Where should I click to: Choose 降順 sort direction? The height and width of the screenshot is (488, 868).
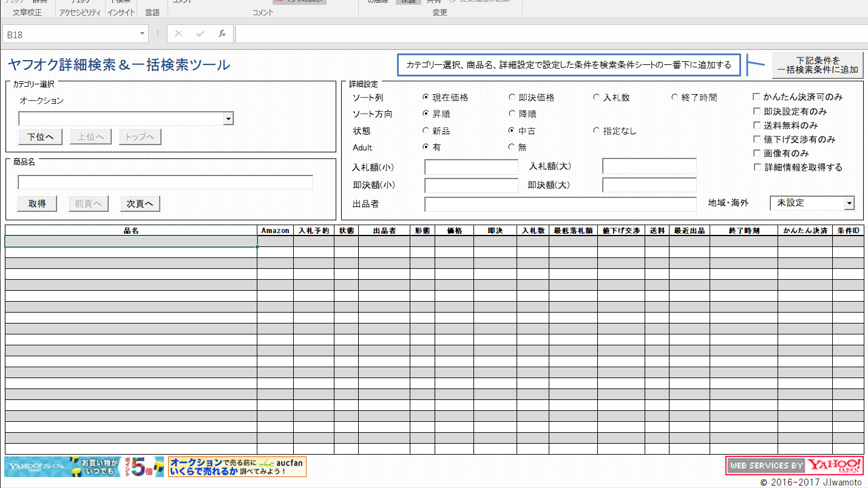[x=512, y=114]
